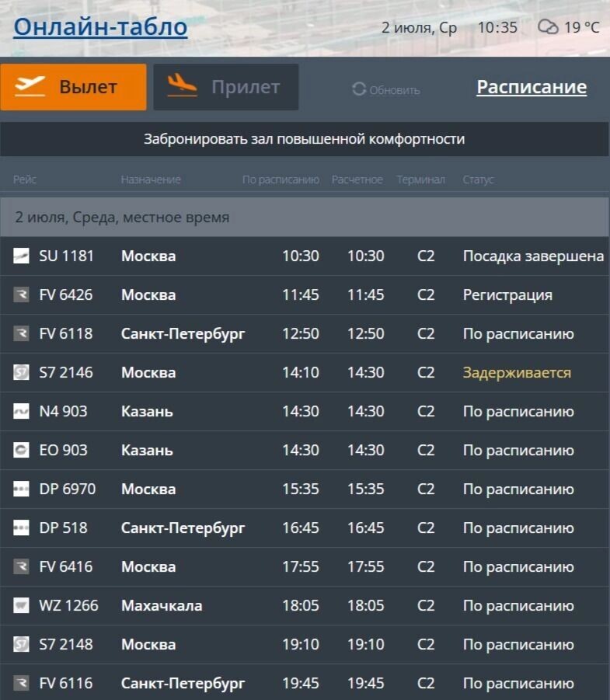Click the arrival plane icon on Прилет
Image resolution: width=610 pixels, height=700 pixels.
pyautogui.click(x=180, y=86)
